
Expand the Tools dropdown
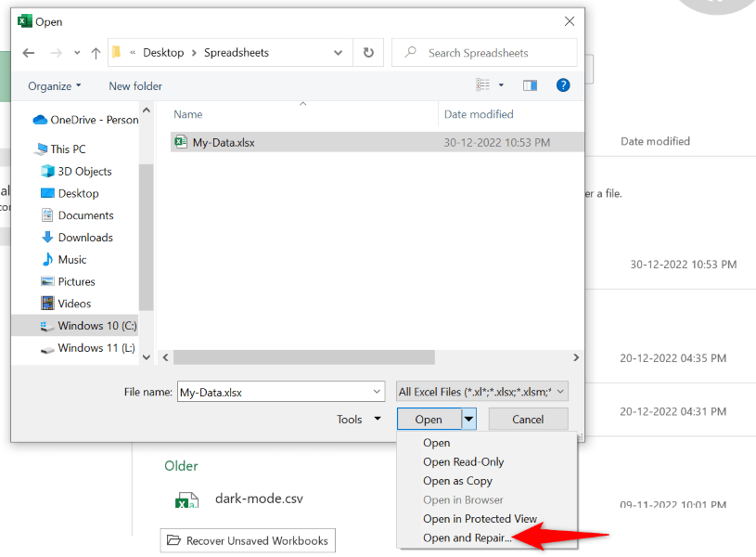coord(358,420)
